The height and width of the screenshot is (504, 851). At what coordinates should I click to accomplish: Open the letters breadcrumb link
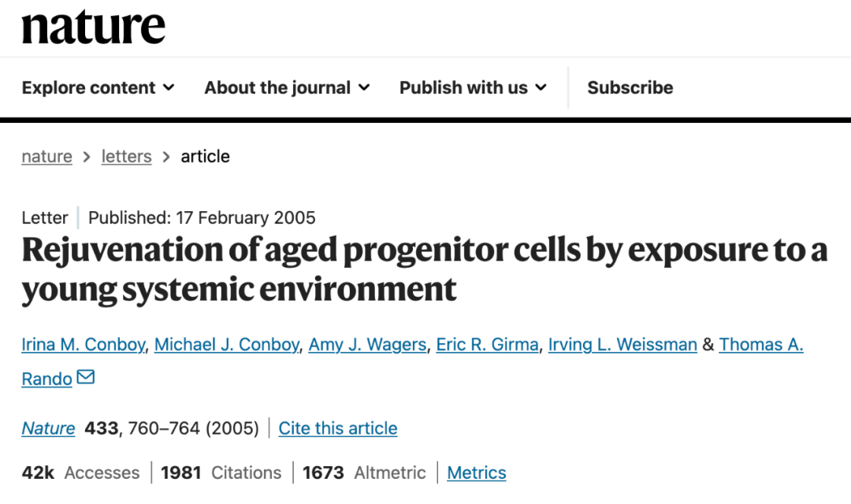126,156
